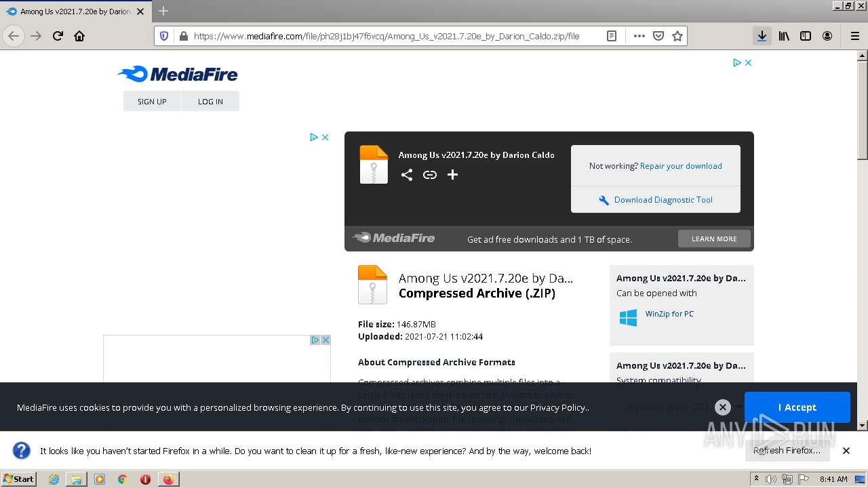The width and height of the screenshot is (868, 488).
Task: Close the Refresh Firefox notification bar
Action: click(846, 450)
